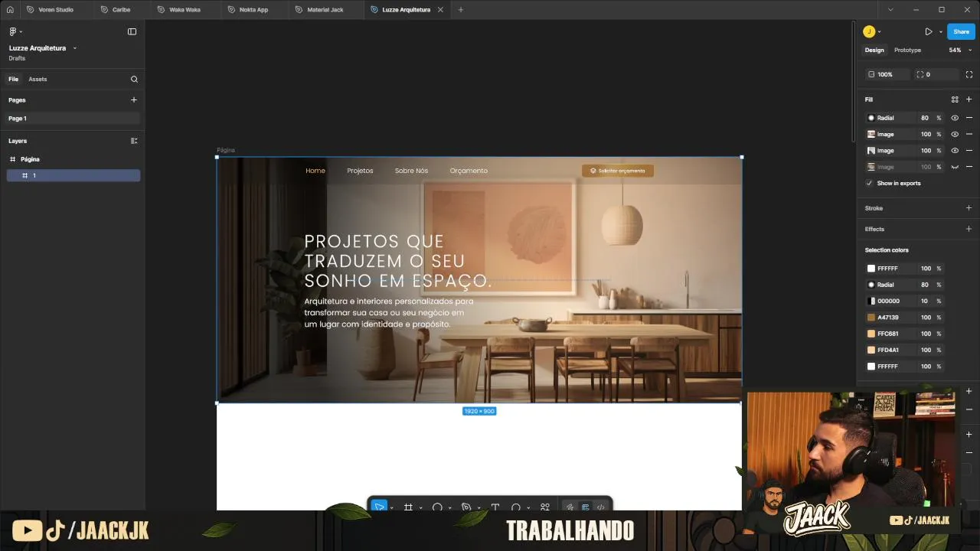980x551 pixels.
Task: Collapse the left sidebar panel
Action: 132,31
